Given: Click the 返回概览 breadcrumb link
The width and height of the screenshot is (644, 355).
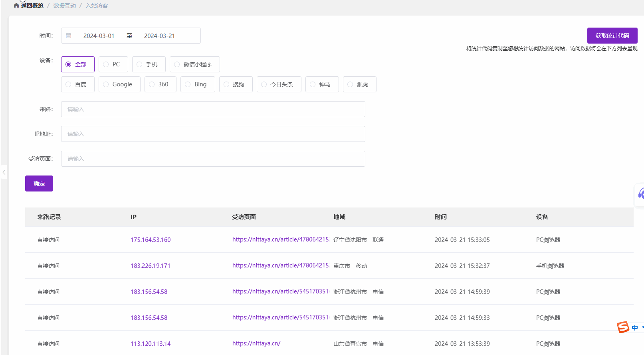Looking at the screenshot, I should (32, 6).
